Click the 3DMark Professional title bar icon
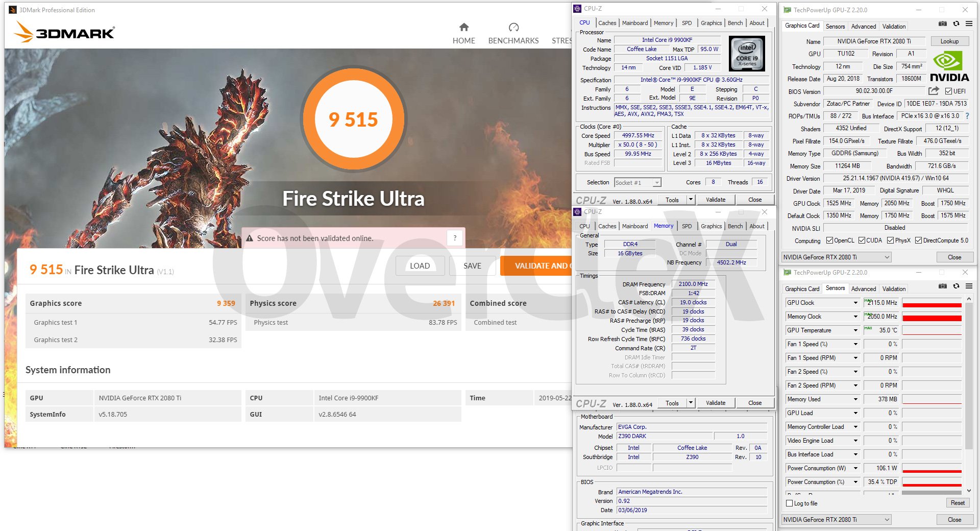The width and height of the screenshot is (980, 531). click(x=13, y=10)
